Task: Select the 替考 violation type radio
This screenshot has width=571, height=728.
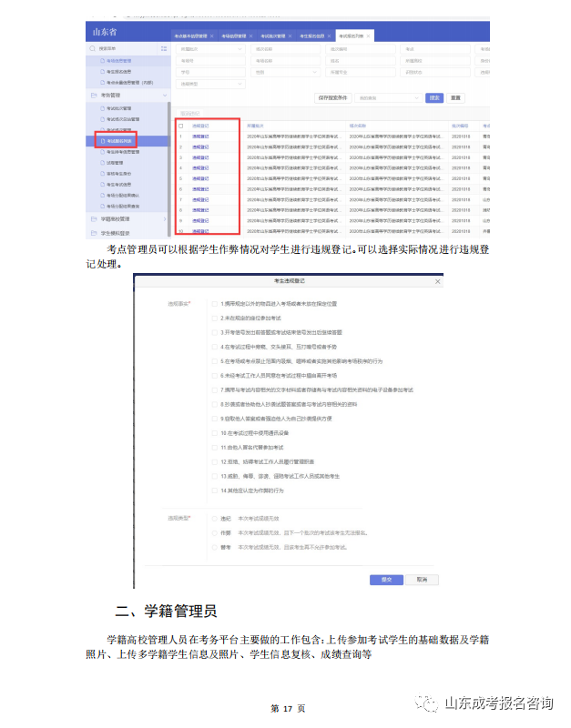Action: point(214,548)
